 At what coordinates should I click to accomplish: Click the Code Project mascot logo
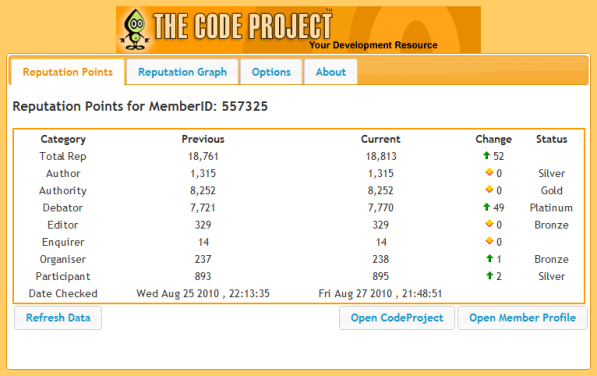(x=135, y=30)
